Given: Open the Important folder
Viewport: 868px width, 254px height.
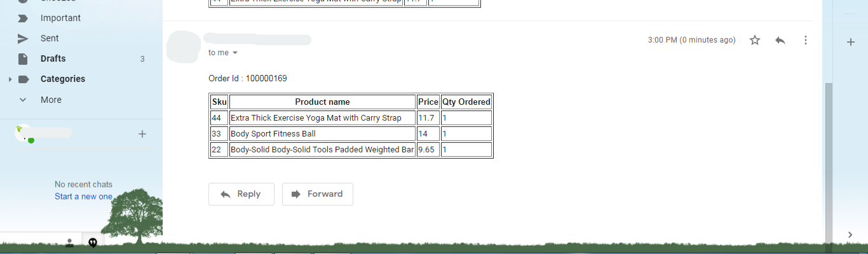Looking at the screenshot, I should pos(60,18).
